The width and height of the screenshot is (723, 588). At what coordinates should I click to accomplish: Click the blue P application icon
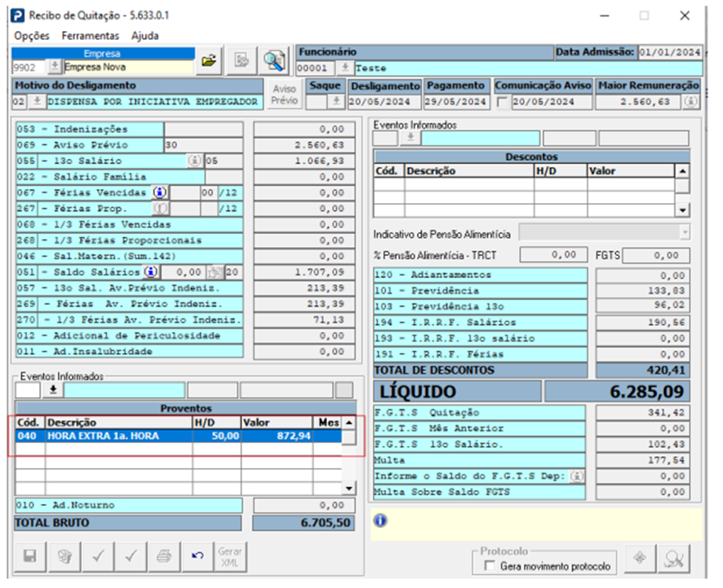point(17,15)
